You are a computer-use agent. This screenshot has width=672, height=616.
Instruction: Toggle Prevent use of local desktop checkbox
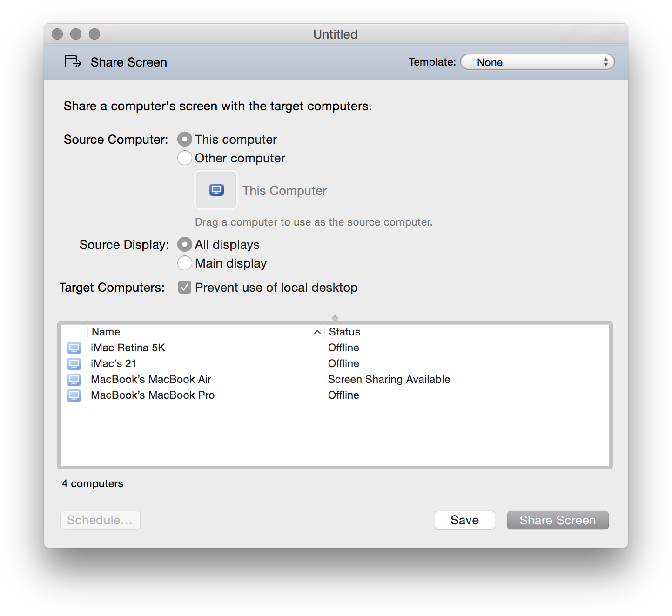(x=185, y=287)
